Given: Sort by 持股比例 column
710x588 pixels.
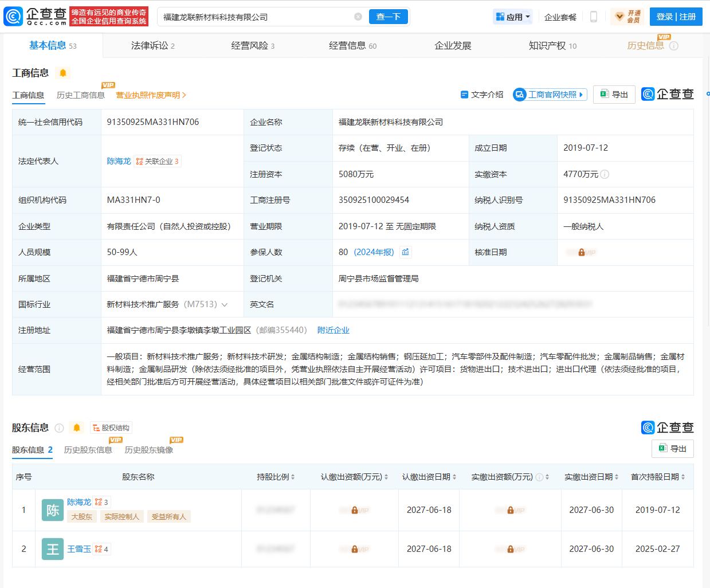Looking at the screenshot, I should click(276, 477).
